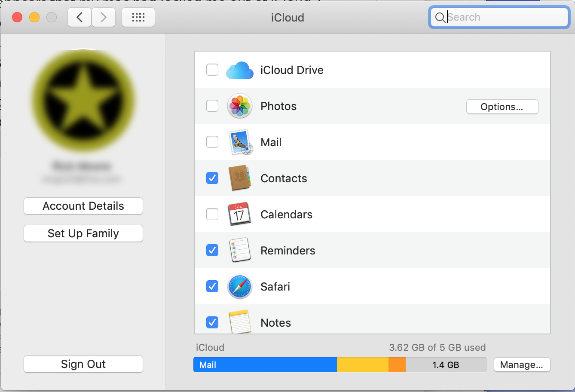The image size is (575, 392).
Task: Disable the Safari sync checkbox
Action: (x=212, y=286)
